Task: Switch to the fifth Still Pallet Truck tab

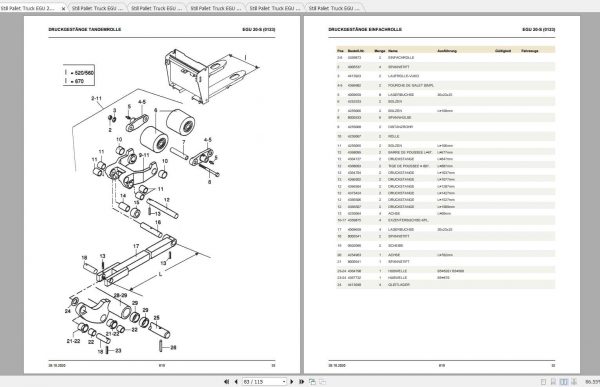Action: [275, 8]
